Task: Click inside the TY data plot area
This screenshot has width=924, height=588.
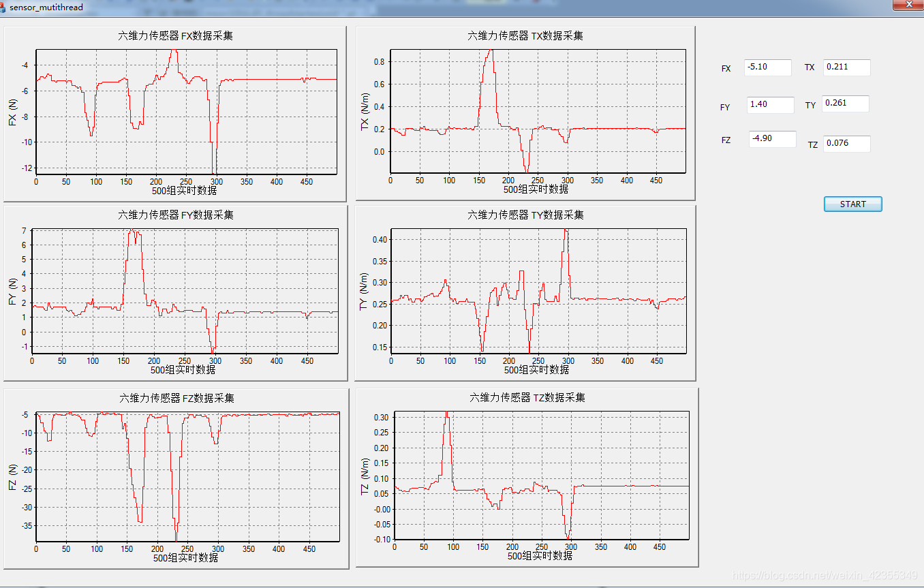Action: pos(538,291)
